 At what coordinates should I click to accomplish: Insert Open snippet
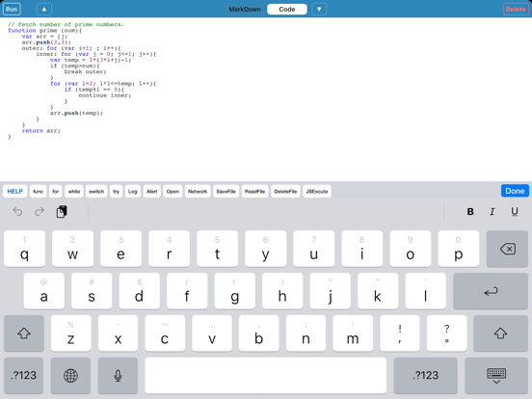tap(173, 192)
